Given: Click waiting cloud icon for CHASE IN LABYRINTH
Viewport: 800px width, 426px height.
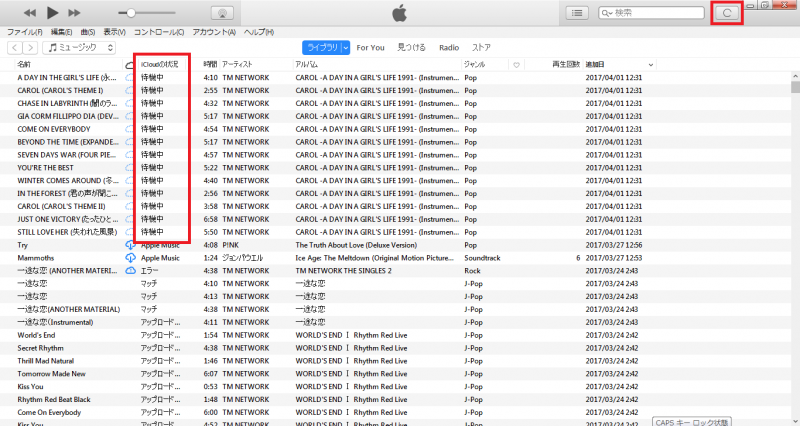Looking at the screenshot, I should click(130, 103).
